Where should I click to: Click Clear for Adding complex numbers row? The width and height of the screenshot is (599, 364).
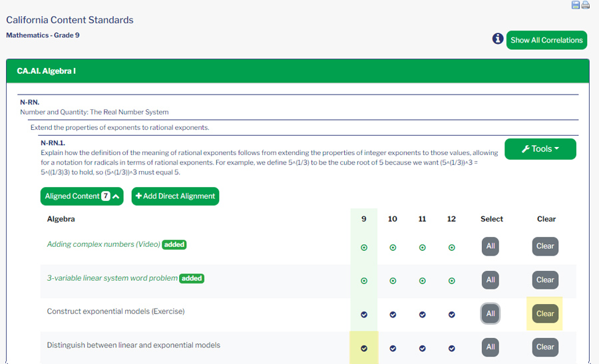click(x=545, y=246)
